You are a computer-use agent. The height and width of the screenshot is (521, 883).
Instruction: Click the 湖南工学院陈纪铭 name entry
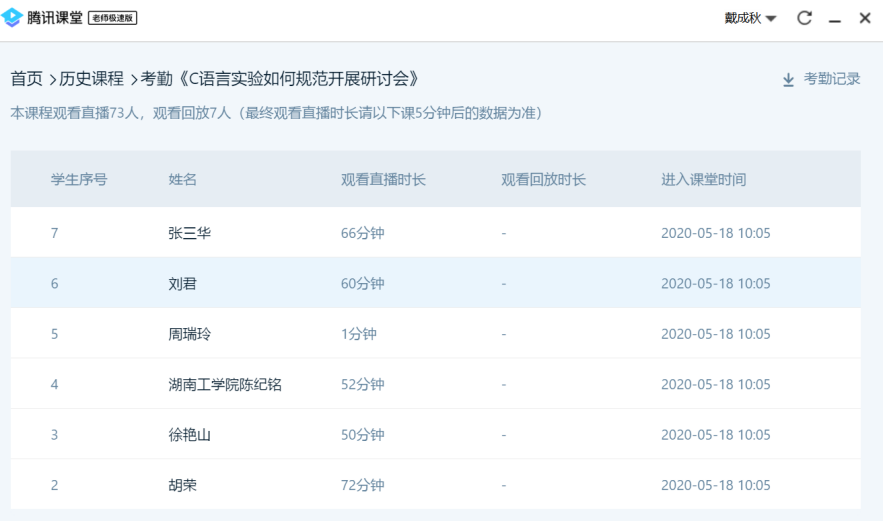pyautogui.click(x=225, y=384)
